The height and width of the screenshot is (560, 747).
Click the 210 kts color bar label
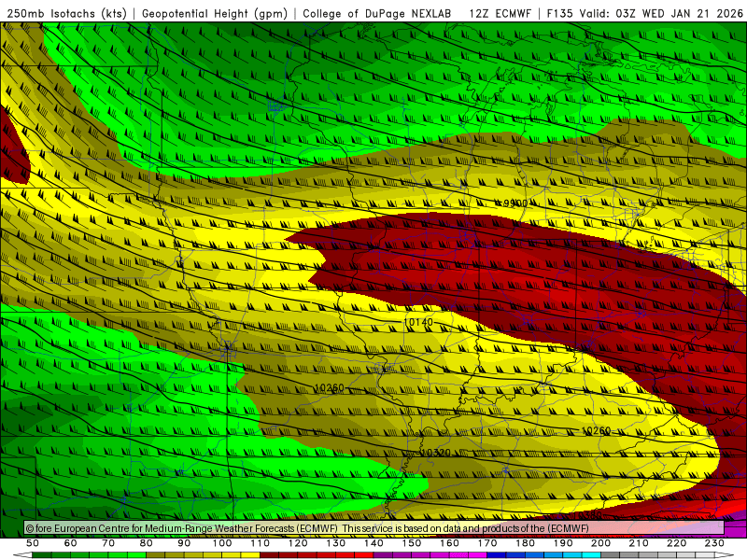click(x=639, y=543)
